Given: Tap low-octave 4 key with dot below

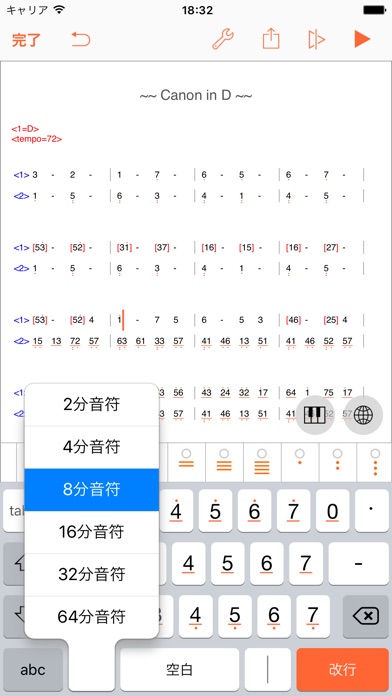Looking at the screenshot, I should click(195, 616).
